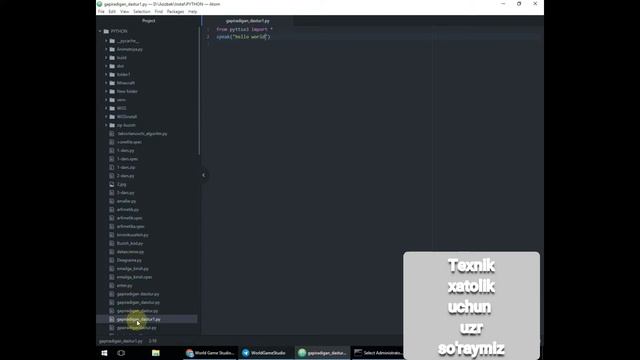Click line number 2 in the gutter
This screenshot has width=640, height=360.
(x=208, y=37)
